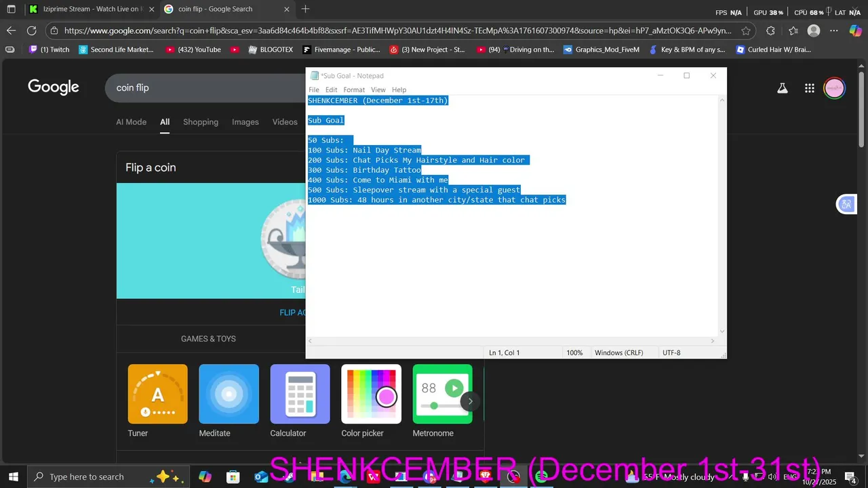Image resolution: width=868 pixels, height=488 pixels.
Task: Open the Twitch bookmark
Action: point(49,49)
